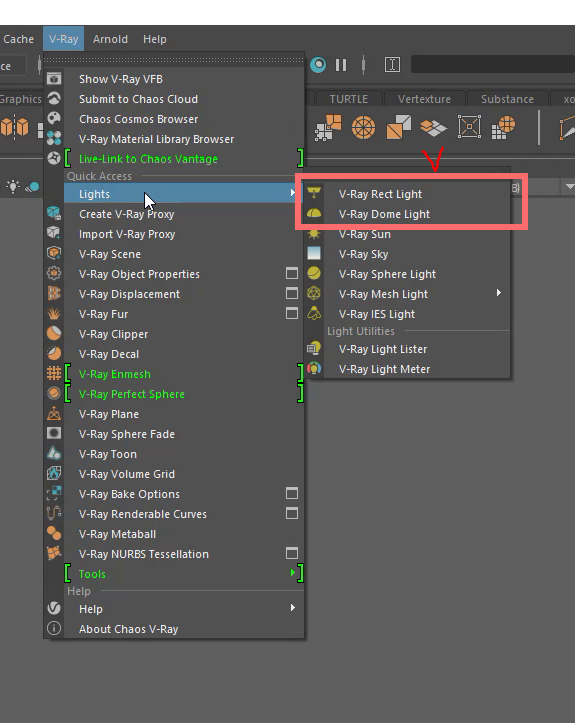Viewport: 575px width, 723px height.
Task: Open the Arnold menu
Action: 110,39
